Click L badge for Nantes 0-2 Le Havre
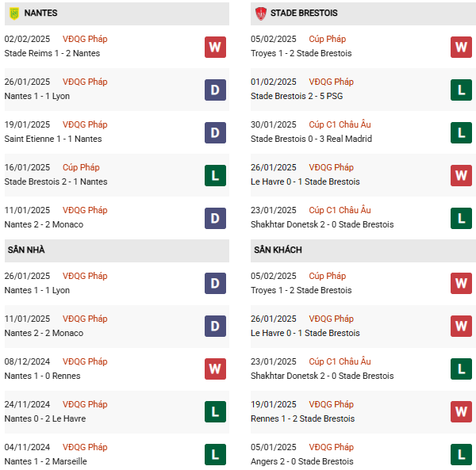The height and width of the screenshot is (470, 476). (215, 412)
